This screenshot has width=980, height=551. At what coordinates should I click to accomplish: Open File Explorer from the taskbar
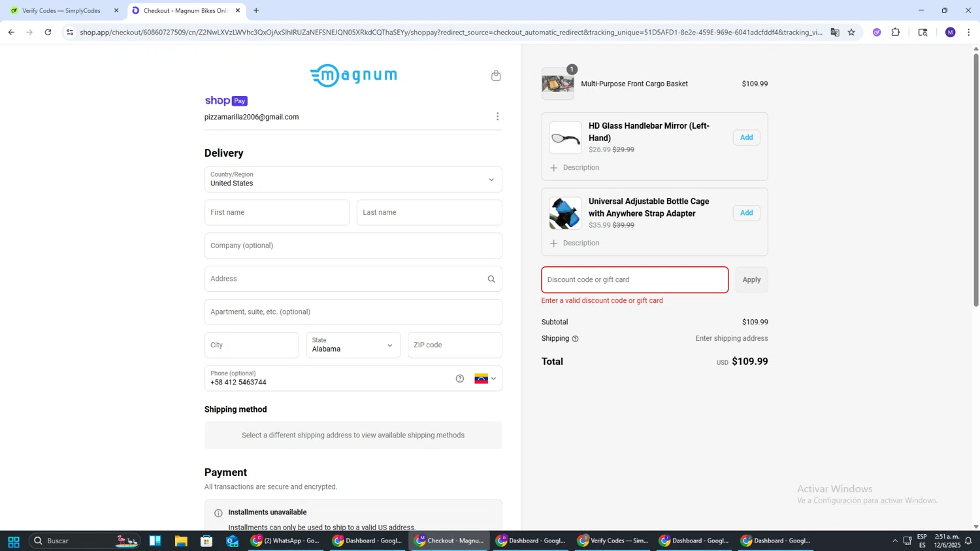[181, 541]
